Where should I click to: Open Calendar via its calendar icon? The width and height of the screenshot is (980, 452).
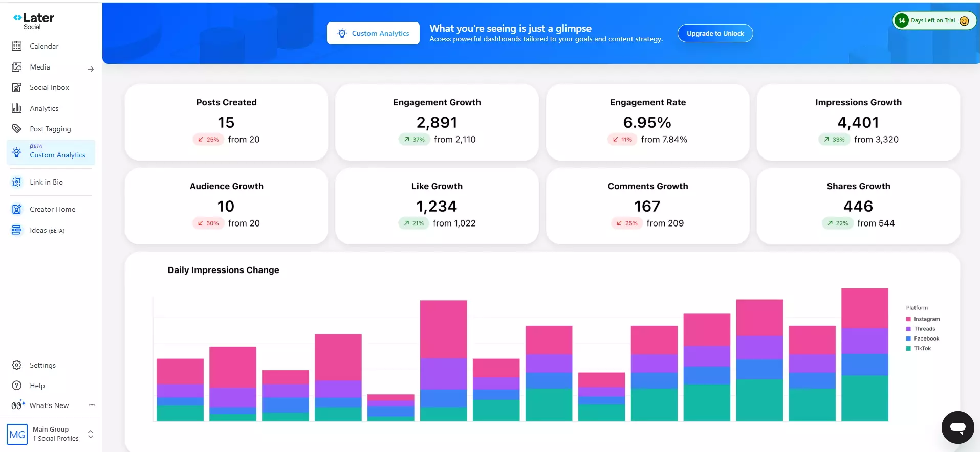tap(17, 46)
